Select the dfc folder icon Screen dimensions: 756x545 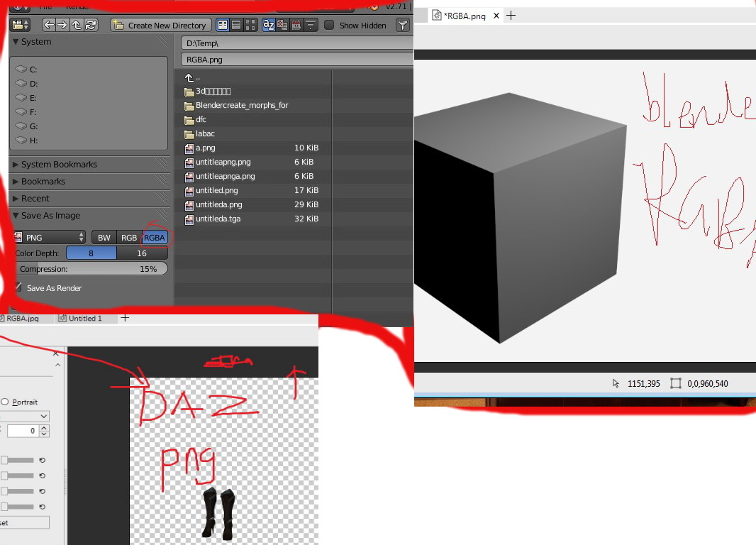coord(189,120)
